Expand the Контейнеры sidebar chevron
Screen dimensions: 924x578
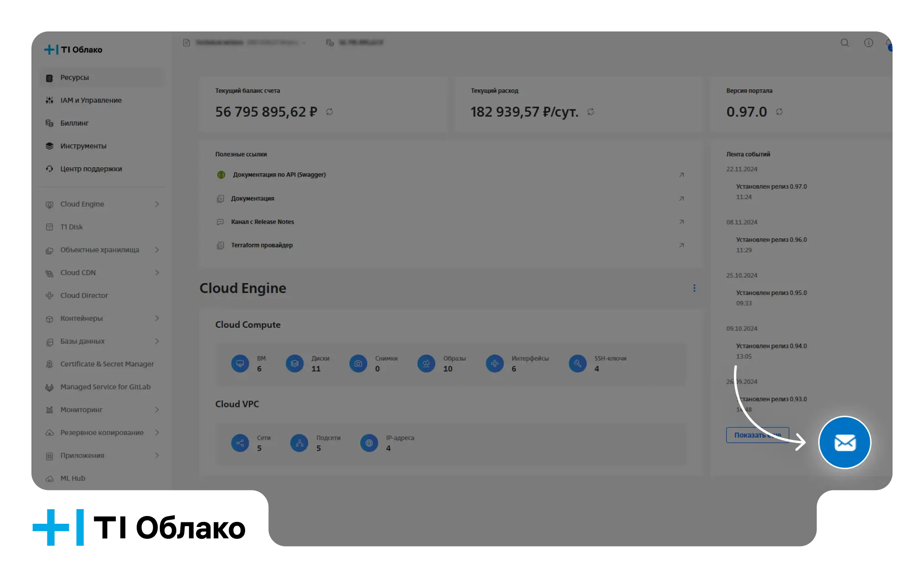(x=157, y=318)
